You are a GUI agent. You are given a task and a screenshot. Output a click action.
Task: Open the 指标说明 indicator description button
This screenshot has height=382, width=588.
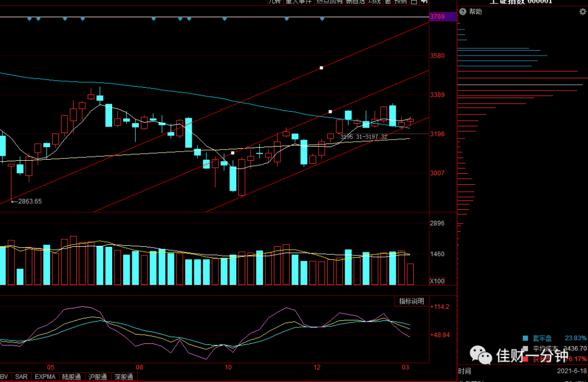(x=412, y=301)
